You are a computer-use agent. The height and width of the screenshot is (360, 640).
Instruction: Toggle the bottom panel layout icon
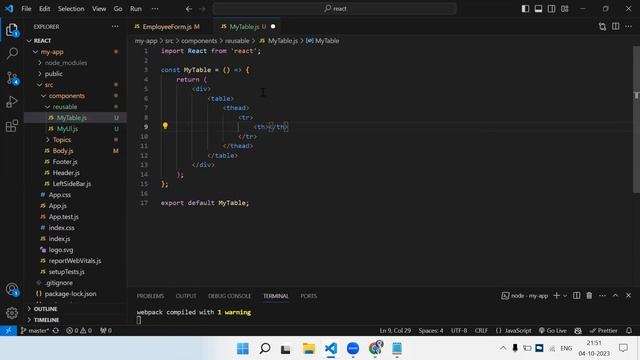point(538,9)
